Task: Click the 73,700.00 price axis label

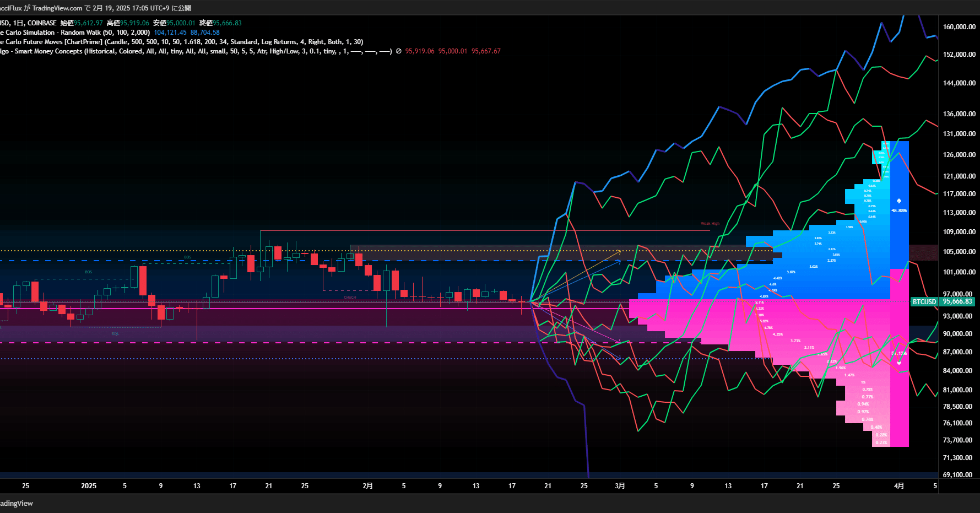Action: tap(957, 440)
